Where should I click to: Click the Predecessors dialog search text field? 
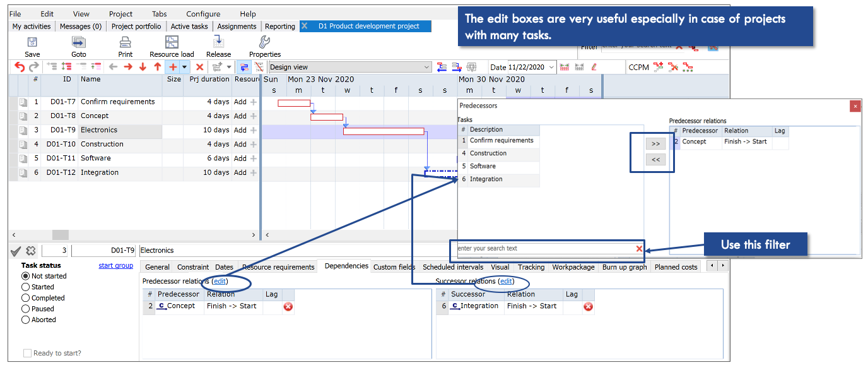(545, 249)
